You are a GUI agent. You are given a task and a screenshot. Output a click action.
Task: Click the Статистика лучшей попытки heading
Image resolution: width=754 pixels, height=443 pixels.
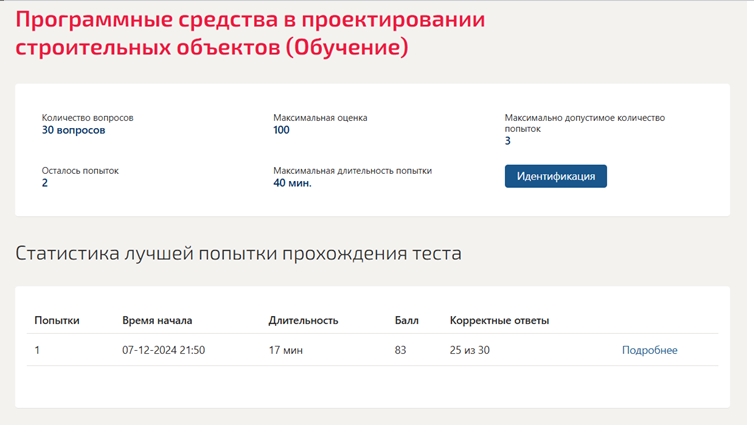(238, 253)
